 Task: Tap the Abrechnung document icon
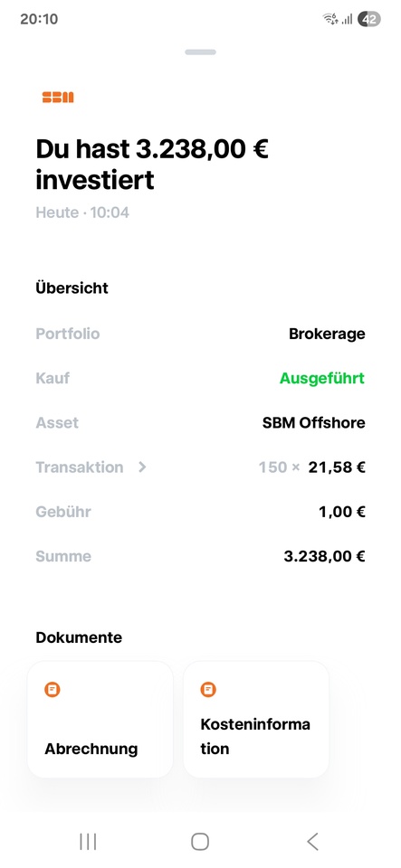click(x=53, y=690)
